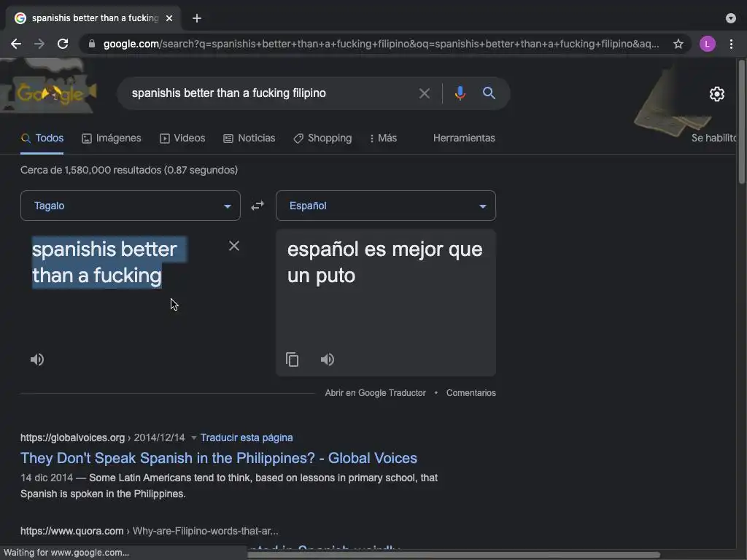Image resolution: width=747 pixels, height=560 pixels.
Task: Reload the page with refresh icon
Action: pyautogui.click(x=63, y=44)
